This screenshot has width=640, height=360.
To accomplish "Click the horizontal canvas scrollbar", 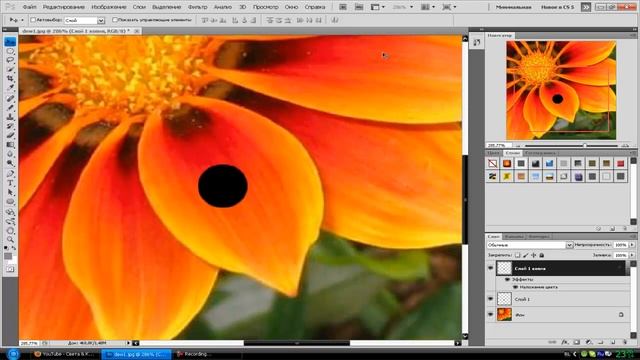I will tap(297, 343).
